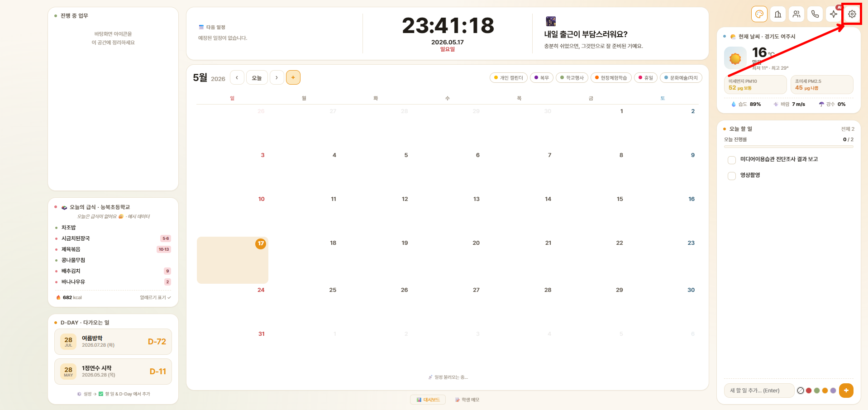The width and height of the screenshot is (868, 410).
Task: Click the 진행 중 업무 panel heading
Action: pos(74,16)
